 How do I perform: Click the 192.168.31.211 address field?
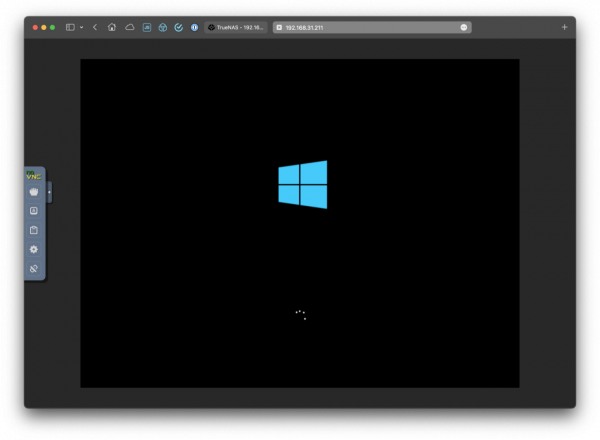tap(372, 27)
